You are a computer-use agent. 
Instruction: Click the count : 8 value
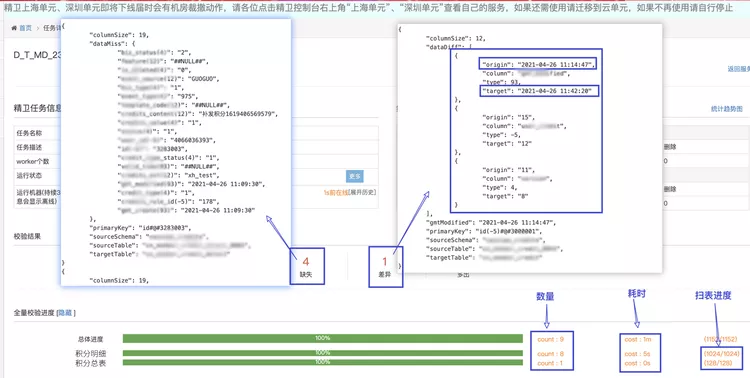(x=550, y=354)
